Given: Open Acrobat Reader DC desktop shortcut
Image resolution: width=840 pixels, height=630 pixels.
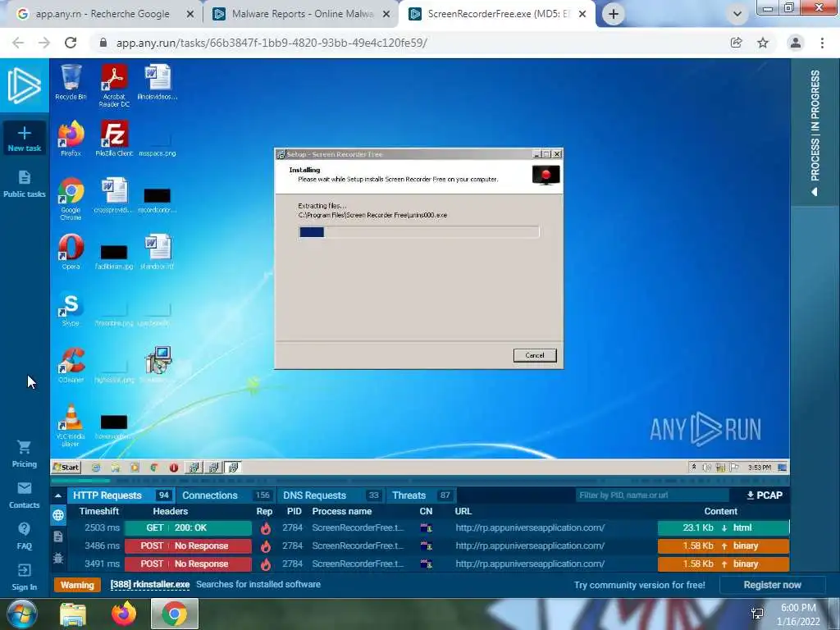Looking at the screenshot, I should [x=114, y=85].
